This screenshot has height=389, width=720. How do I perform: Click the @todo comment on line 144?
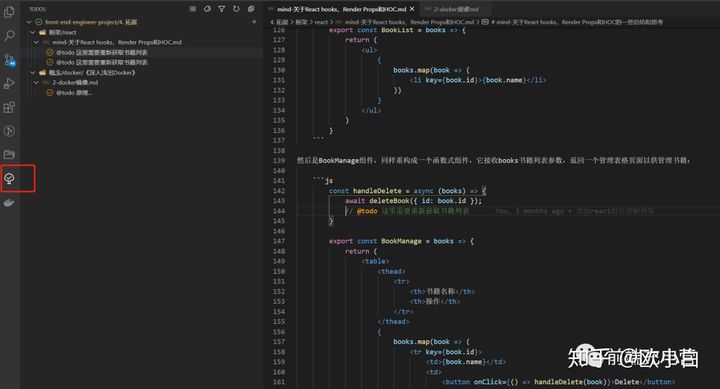coord(408,211)
